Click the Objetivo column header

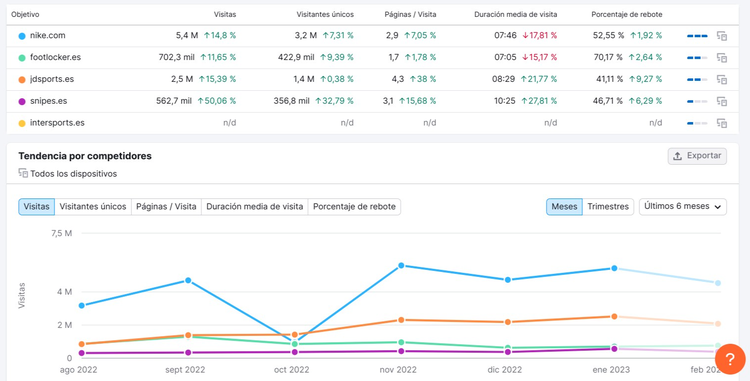pos(25,14)
